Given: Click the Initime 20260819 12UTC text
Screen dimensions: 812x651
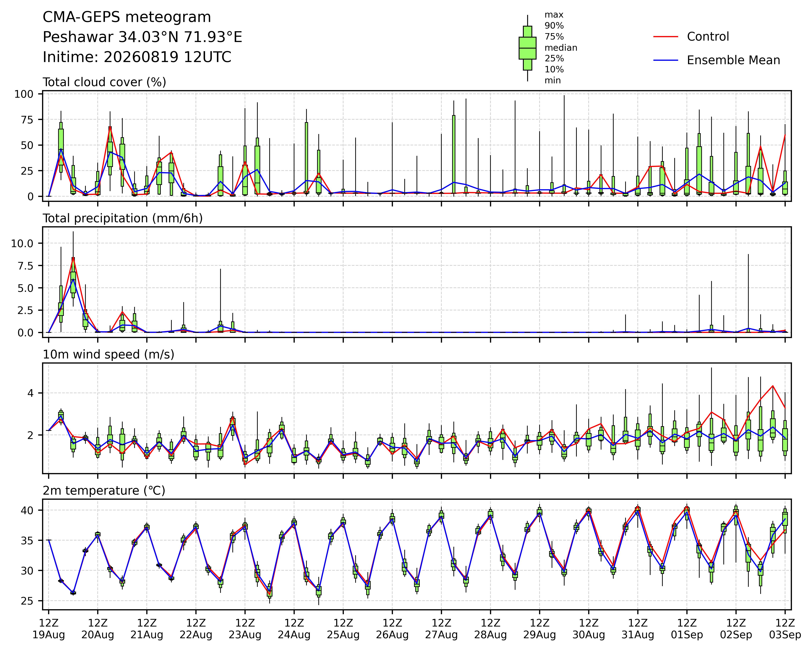Looking at the screenshot, I should click(137, 57).
